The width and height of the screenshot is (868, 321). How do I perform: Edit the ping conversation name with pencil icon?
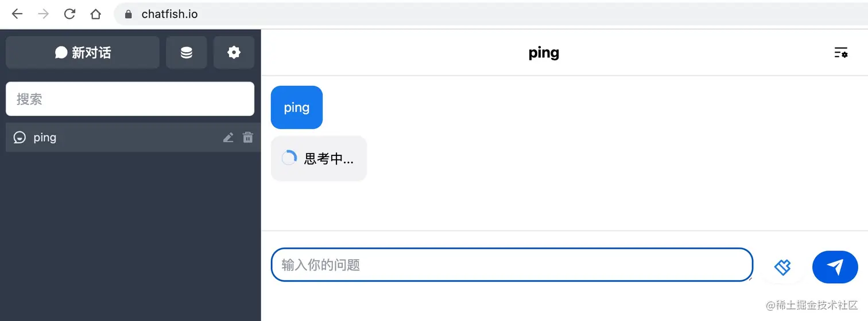point(228,138)
